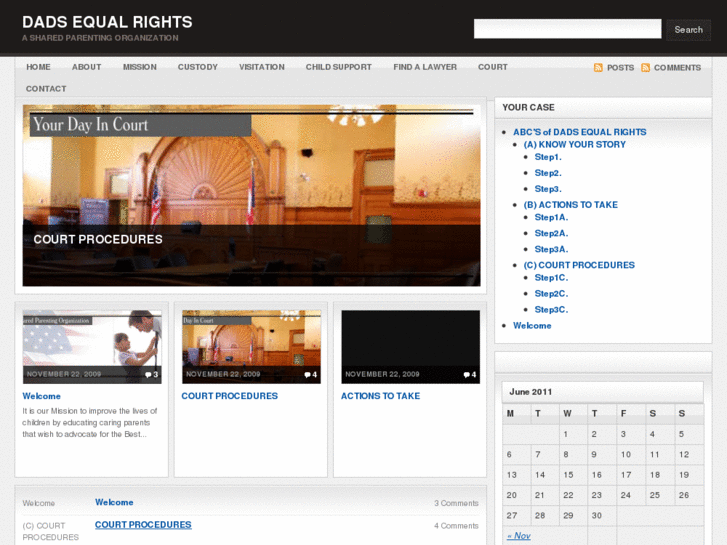
Task: Click comment bubble icon on Actions To Take thumbnail
Action: click(466, 375)
